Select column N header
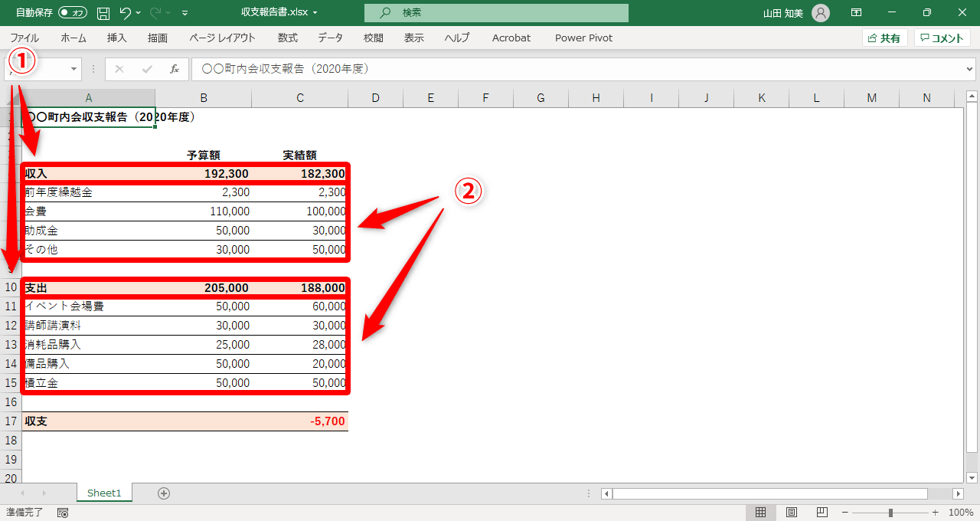 coord(927,98)
